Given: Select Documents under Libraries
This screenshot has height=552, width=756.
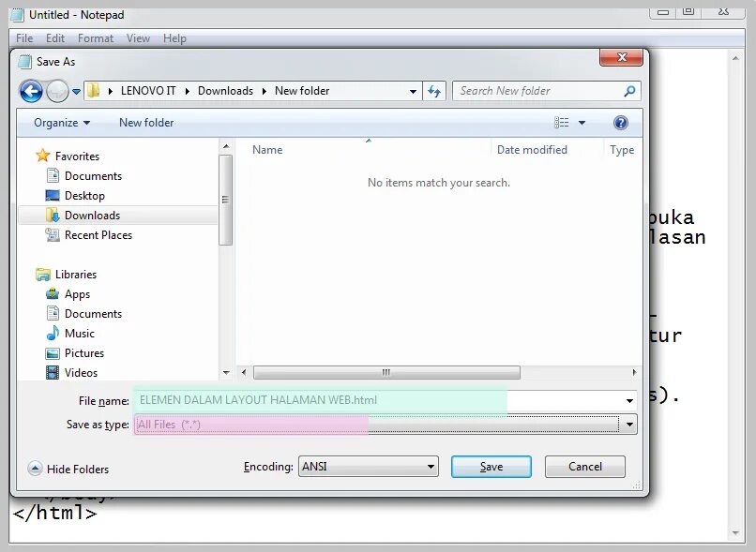Looking at the screenshot, I should coord(93,314).
